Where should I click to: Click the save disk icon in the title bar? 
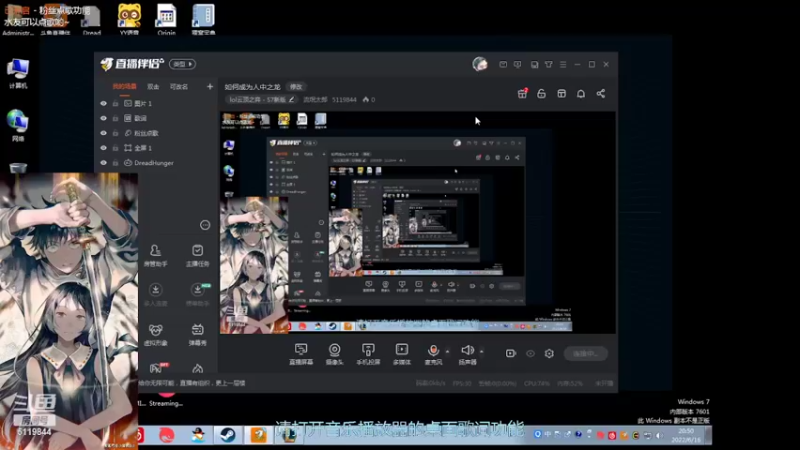click(x=534, y=64)
